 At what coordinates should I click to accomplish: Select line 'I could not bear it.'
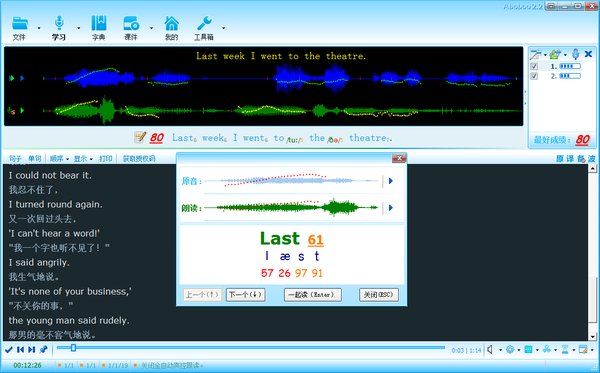[x=50, y=175]
